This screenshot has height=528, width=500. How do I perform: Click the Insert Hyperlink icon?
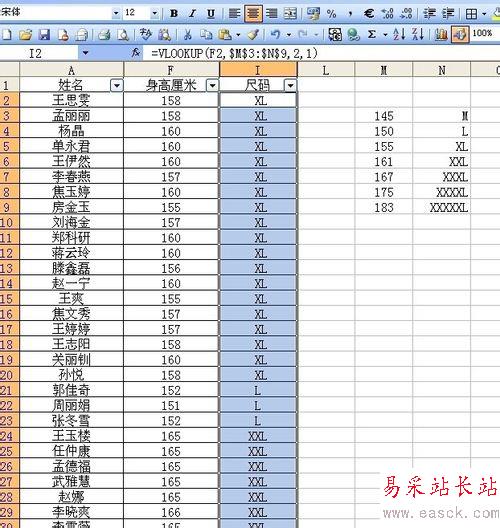[x=354, y=34]
